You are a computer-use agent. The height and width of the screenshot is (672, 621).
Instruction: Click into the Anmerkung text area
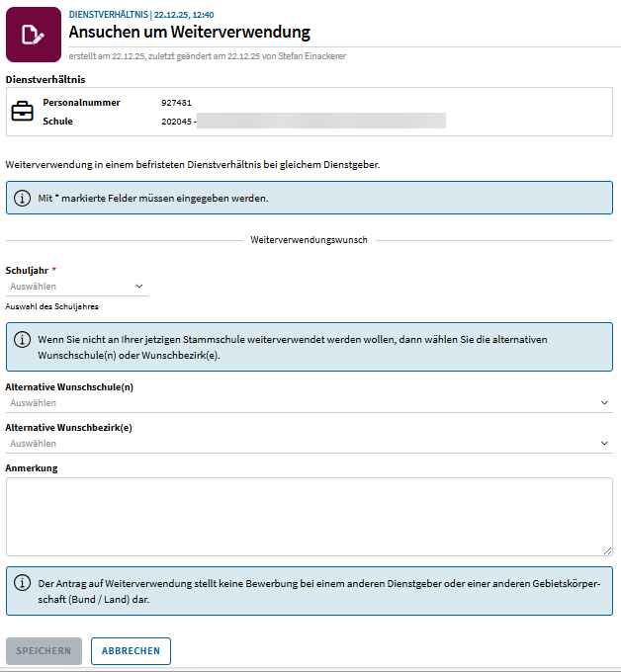coord(309,517)
